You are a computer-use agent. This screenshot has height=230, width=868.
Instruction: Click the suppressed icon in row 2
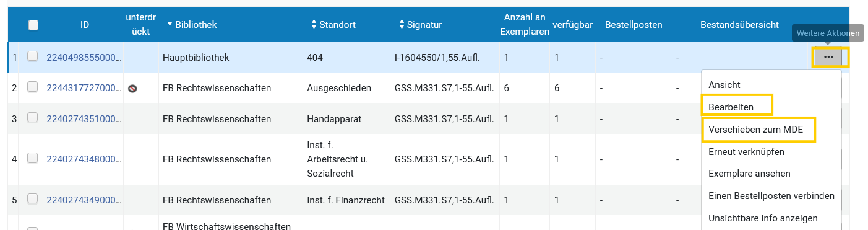tap(132, 89)
